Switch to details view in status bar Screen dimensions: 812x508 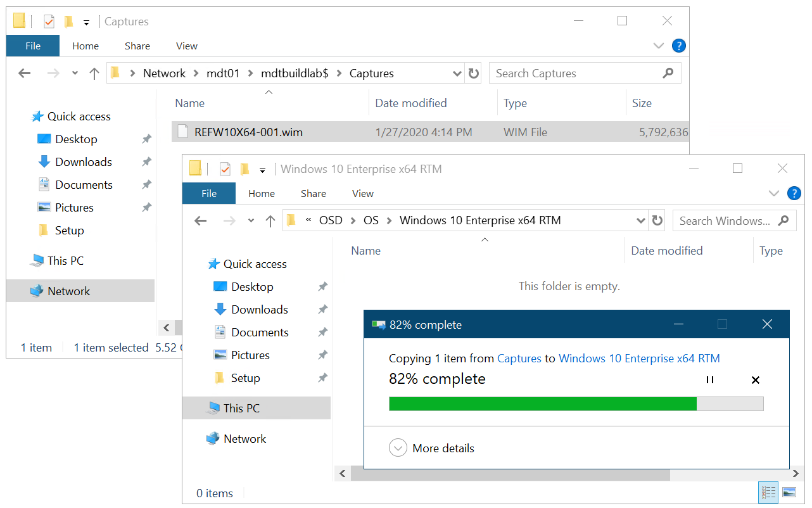tap(769, 492)
